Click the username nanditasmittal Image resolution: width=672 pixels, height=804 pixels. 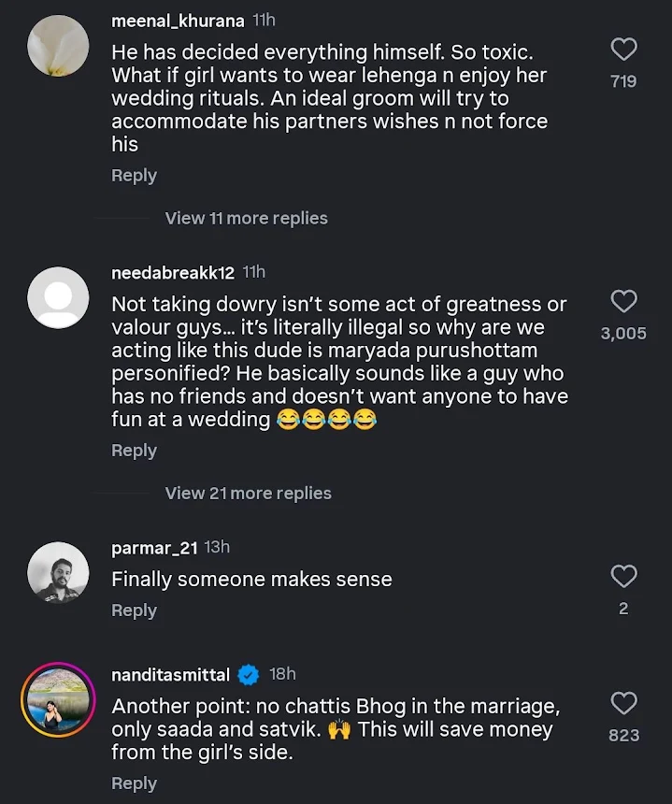point(169,673)
